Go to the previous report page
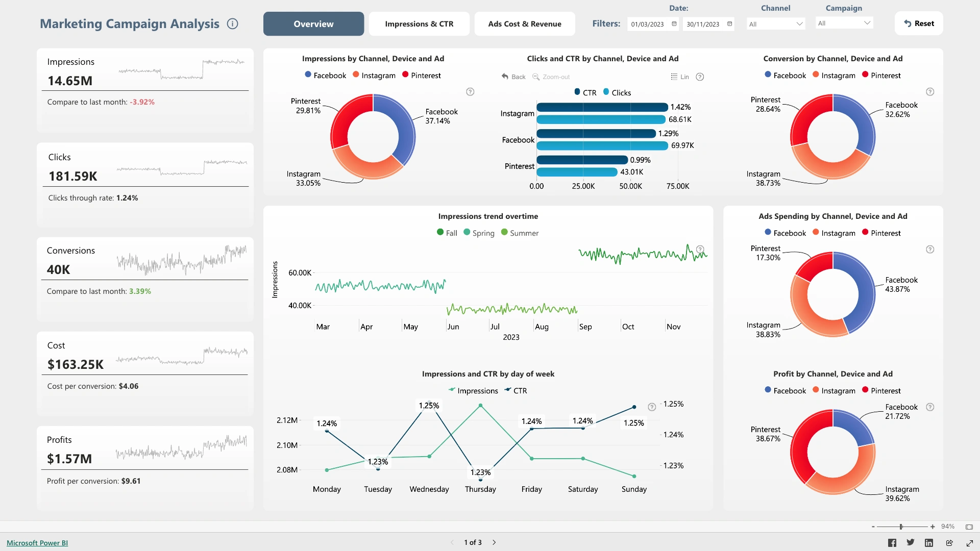The width and height of the screenshot is (980, 551). tap(452, 542)
